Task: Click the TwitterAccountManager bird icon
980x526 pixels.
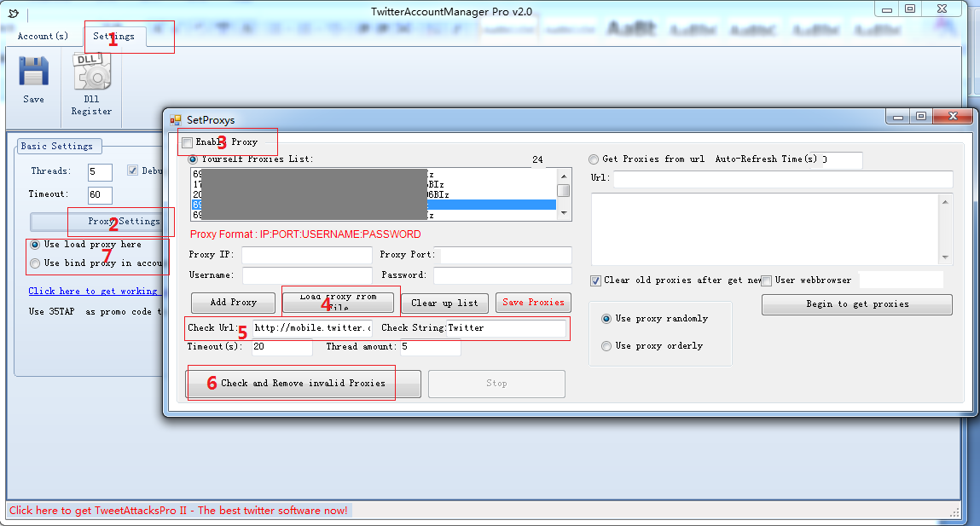Action: [x=14, y=13]
